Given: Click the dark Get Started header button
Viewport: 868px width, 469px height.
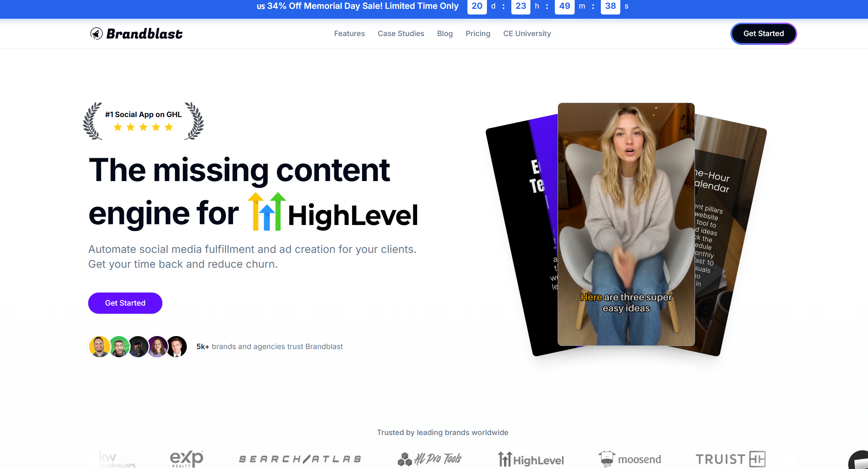Looking at the screenshot, I should click(x=764, y=34).
